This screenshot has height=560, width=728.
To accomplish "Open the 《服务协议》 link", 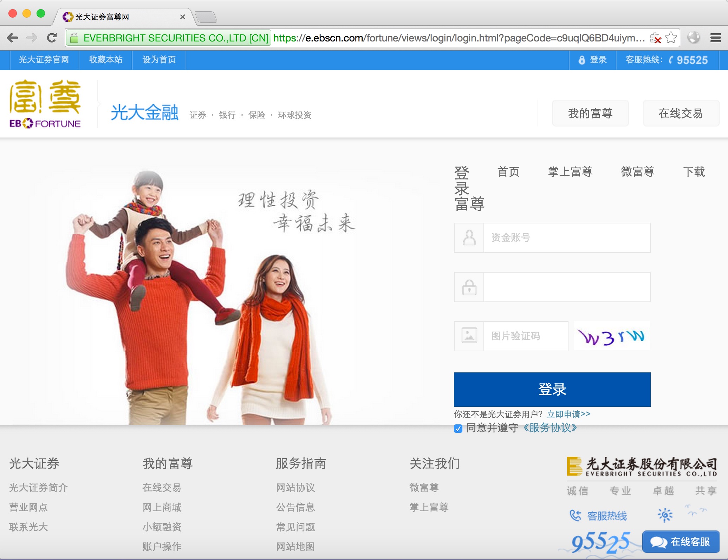I will (x=550, y=428).
